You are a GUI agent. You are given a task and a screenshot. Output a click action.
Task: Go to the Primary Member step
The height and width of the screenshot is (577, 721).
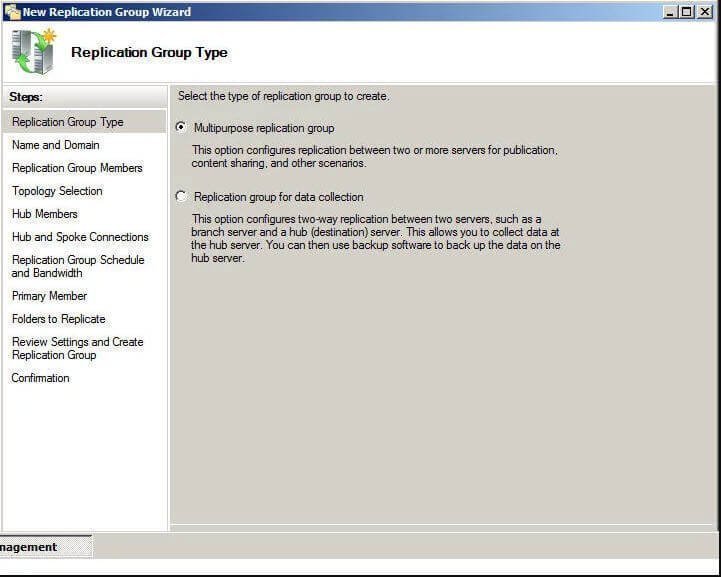[x=49, y=296]
